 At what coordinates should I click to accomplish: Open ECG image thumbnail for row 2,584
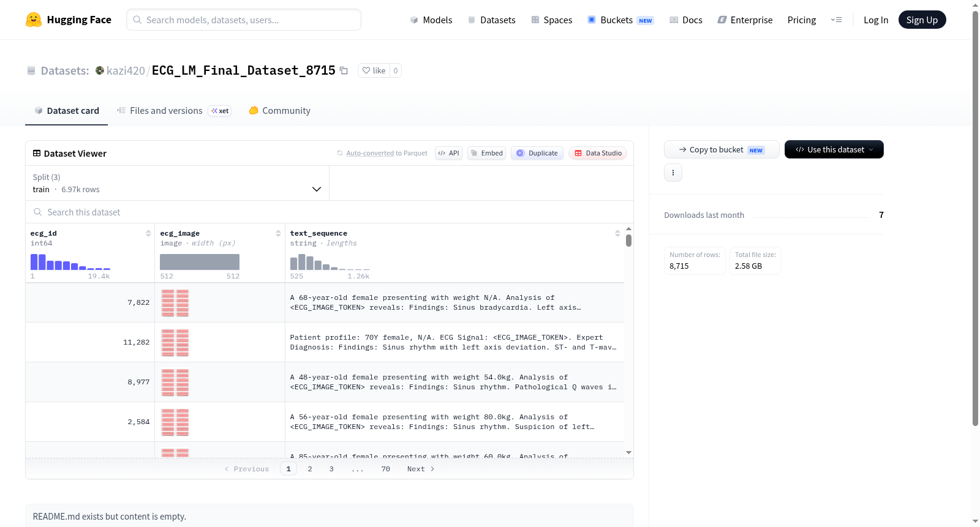click(175, 422)
